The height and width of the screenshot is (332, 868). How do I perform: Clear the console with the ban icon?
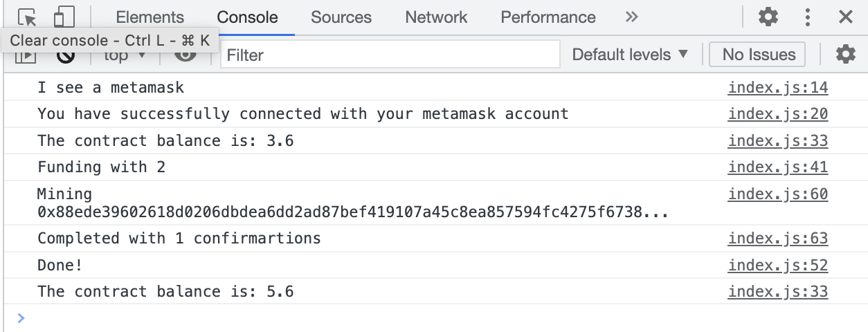point(66,57)
